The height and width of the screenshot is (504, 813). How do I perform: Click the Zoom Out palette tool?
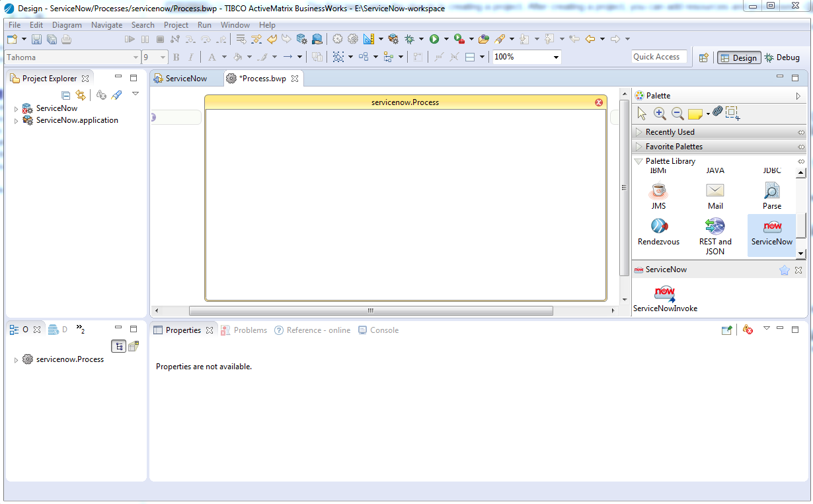pyautogui.click(x=677, y=113)
